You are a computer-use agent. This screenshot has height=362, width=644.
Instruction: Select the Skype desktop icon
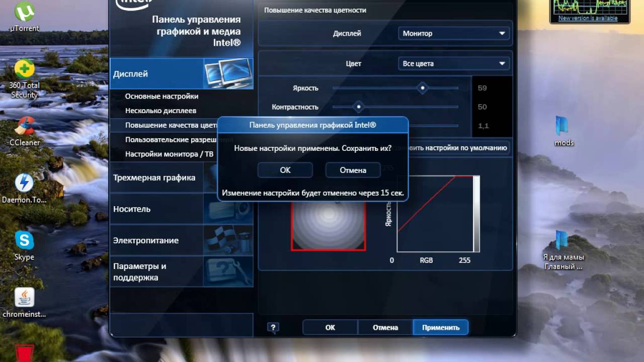coord(24,246)
